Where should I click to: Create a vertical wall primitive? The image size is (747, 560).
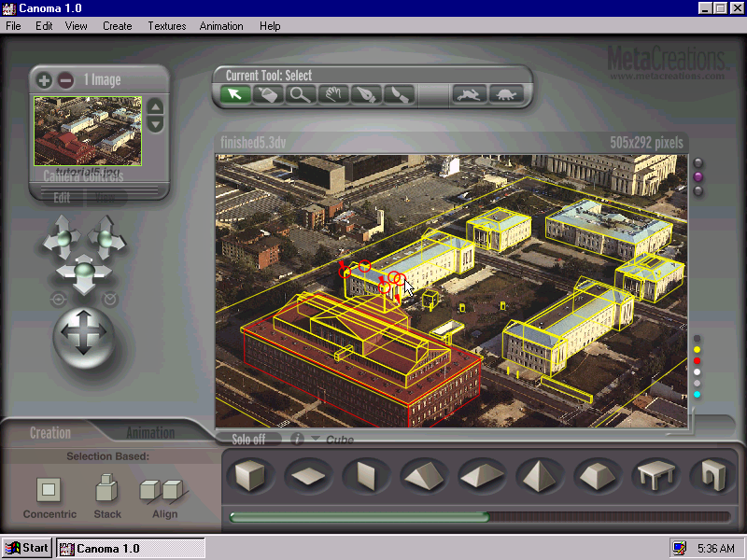click(x=366, y=475)
